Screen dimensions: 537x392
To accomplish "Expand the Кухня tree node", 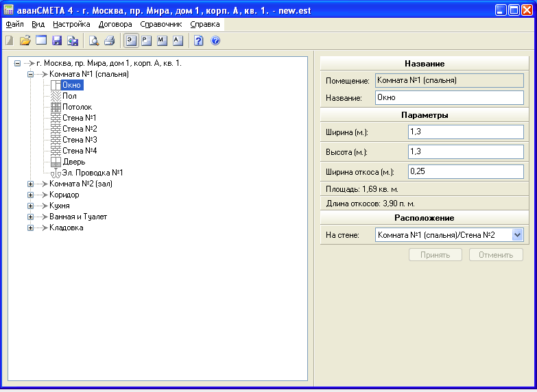I will [30, 206].
